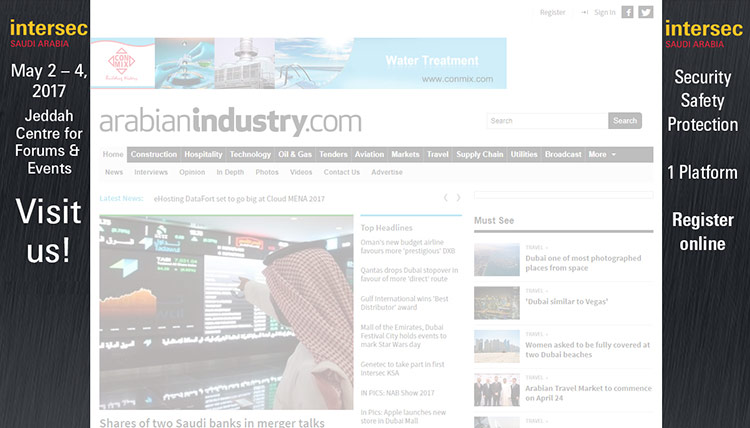Click Intersec 'Register online' right banner
The height and width of the screenshot is (428, 750).
(x=706, y=214)
